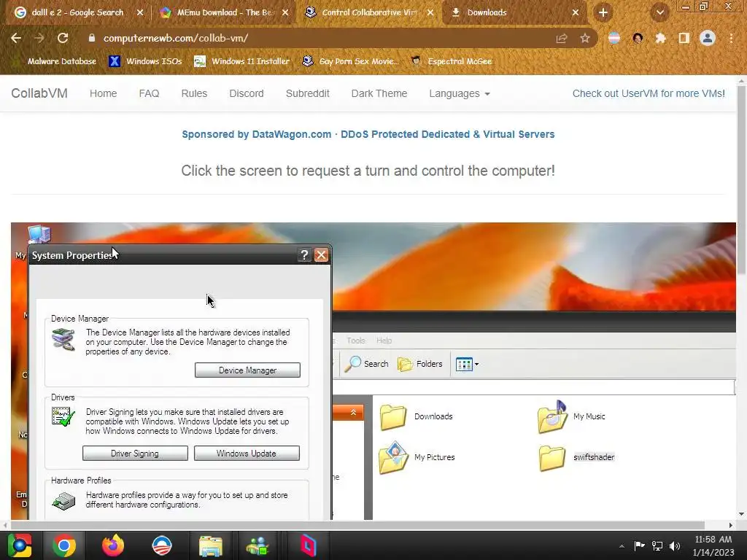Viewport: 747px width, 560px height.
Task: Click the horizontal scrollbar right arrow
Action: (x=730, y=525)
